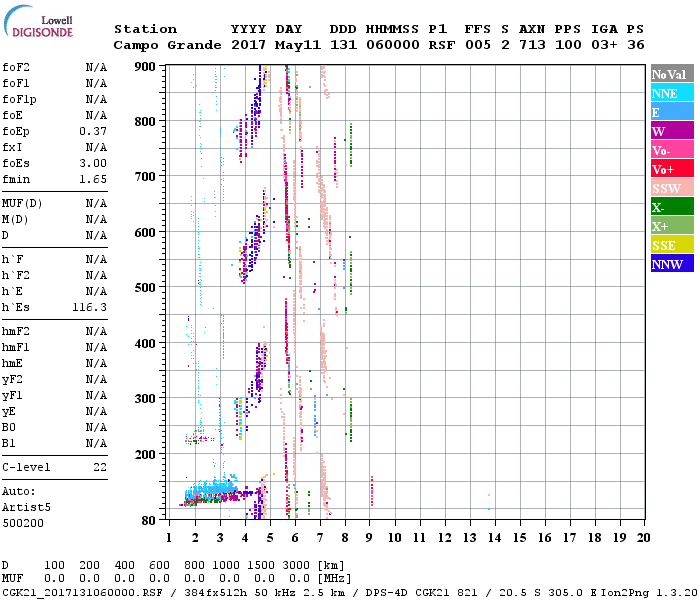
Task: Select the NoVal gray legend swatch
Action: tap(672, 74)
